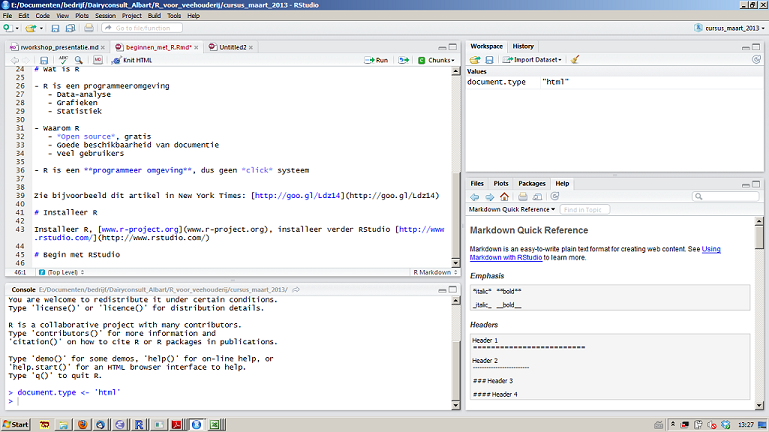This screenshot has width=769, height=432.
Task: Select the document.type value row
Action: (x=615, y=82)
